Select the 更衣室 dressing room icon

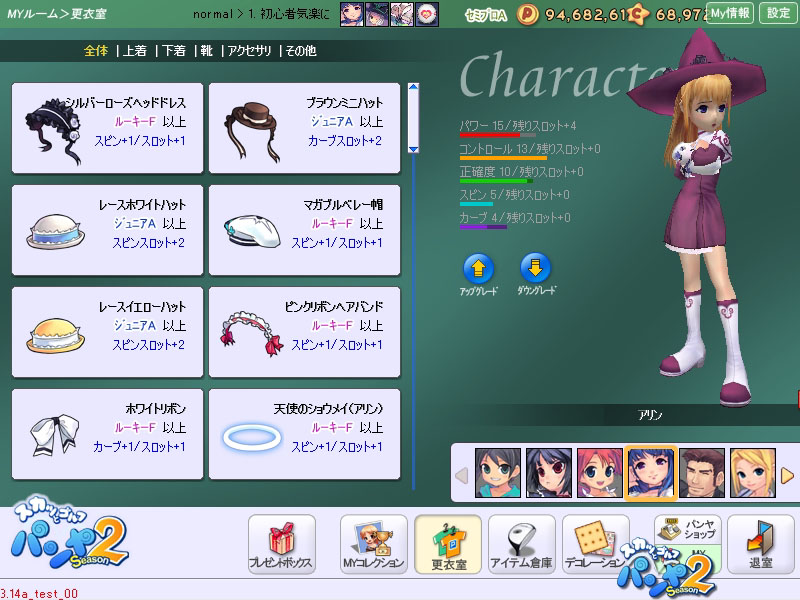click(447, 545)
